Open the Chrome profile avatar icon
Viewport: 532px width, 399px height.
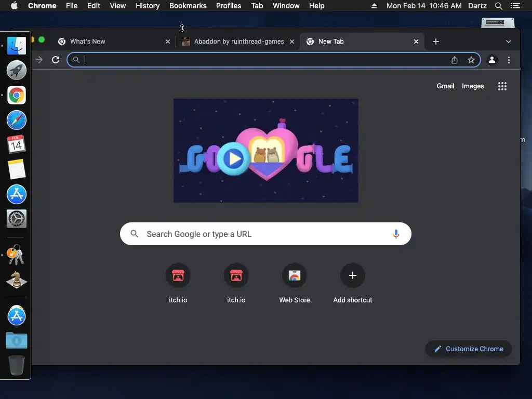tap(491, 60)
